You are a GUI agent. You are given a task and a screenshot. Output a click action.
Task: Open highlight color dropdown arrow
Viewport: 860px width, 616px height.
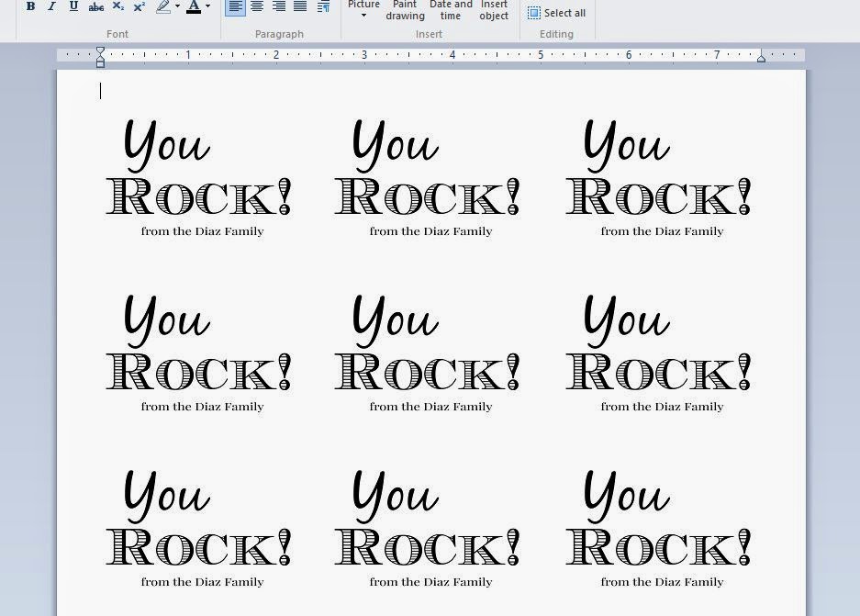click(177, 6)
